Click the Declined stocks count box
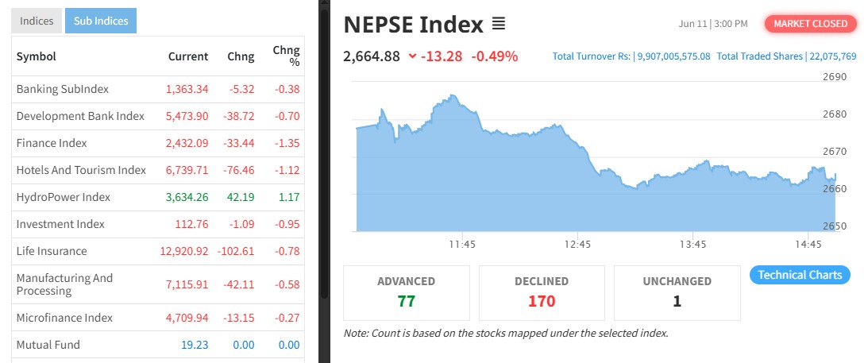868x363 pixels. 541,292
